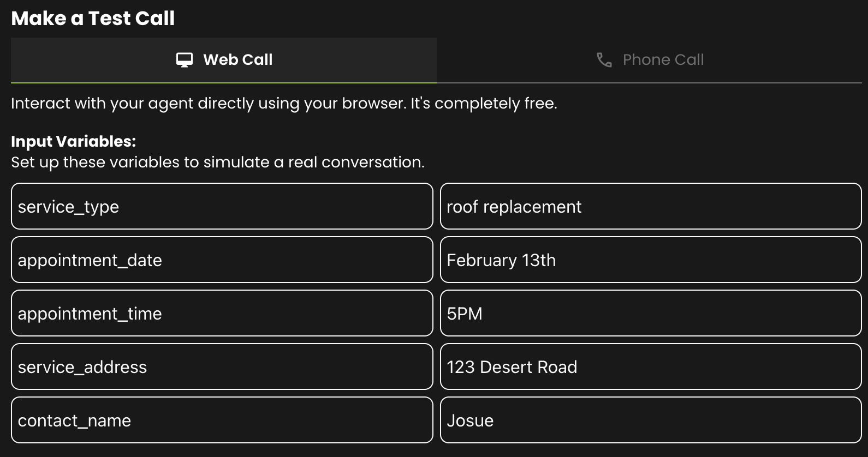The image size is (868, 457).
Task: Click the 123 Desert Road value field
Action: (x=651, y=367)
